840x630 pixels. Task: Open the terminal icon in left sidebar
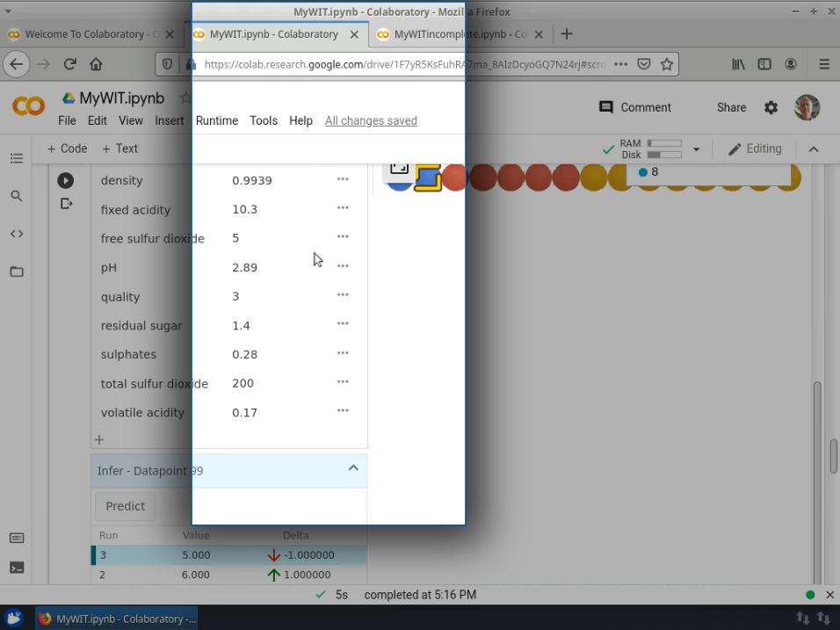(17, 568)
